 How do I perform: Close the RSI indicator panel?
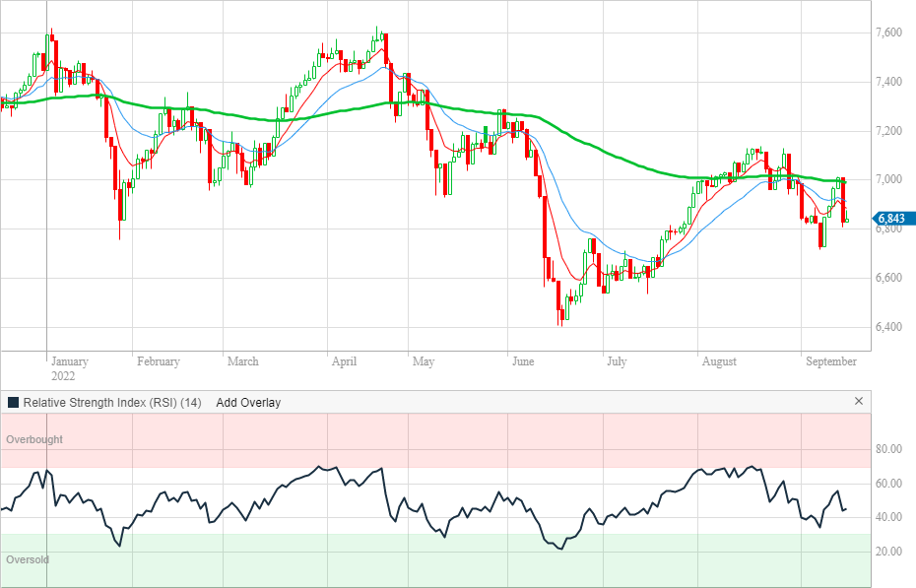point(858,402)
